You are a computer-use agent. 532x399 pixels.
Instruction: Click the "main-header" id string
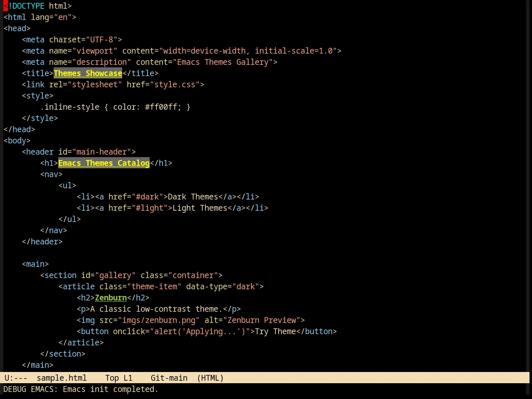[x=101, y=152]
